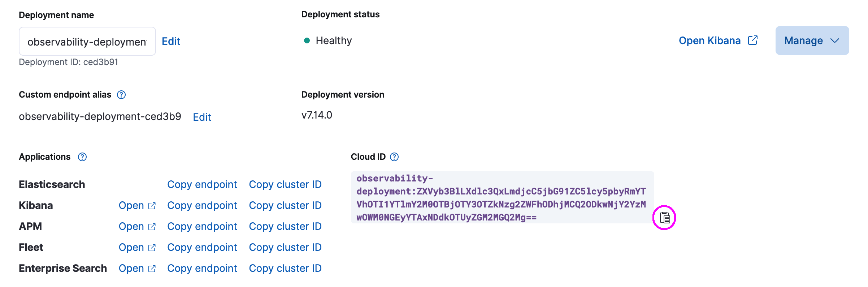868x287 pixels.
Task: Click external link icon in Enterprise Search row
Action: [152, 269]
